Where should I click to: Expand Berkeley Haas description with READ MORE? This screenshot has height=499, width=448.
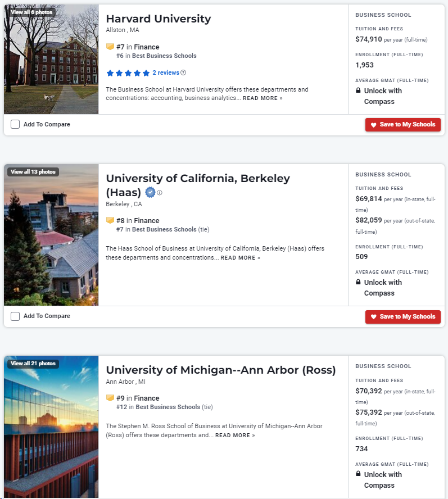241,258
